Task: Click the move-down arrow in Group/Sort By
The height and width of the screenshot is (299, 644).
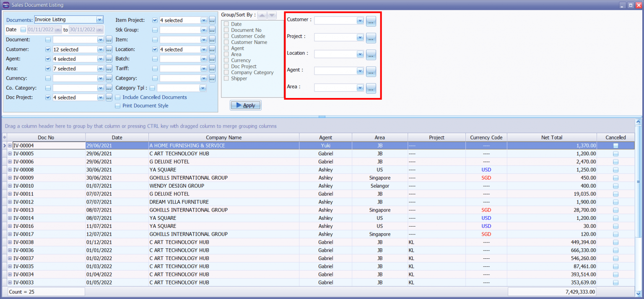Action: pos(272,15)
